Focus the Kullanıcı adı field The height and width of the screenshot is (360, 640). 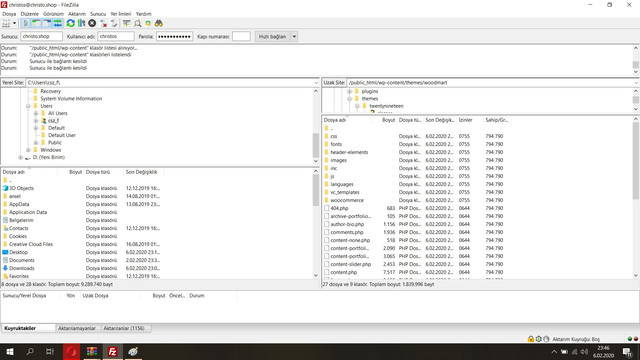coord(116,36)
